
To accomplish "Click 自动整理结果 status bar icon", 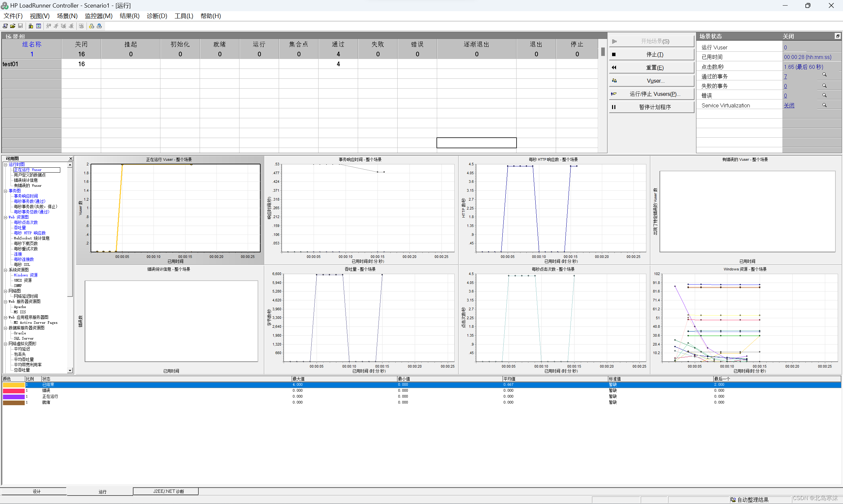I will click(x=733, y=500).
